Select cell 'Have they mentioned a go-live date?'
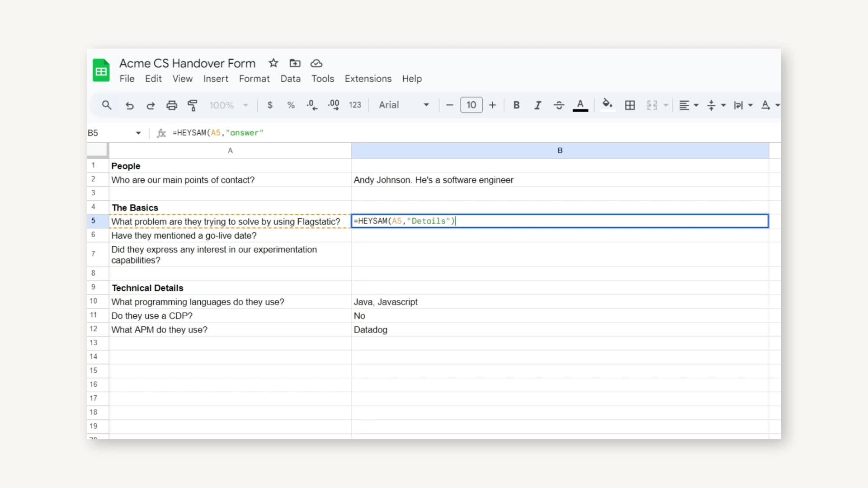868x488 pixels. click(x=230, y=235)
